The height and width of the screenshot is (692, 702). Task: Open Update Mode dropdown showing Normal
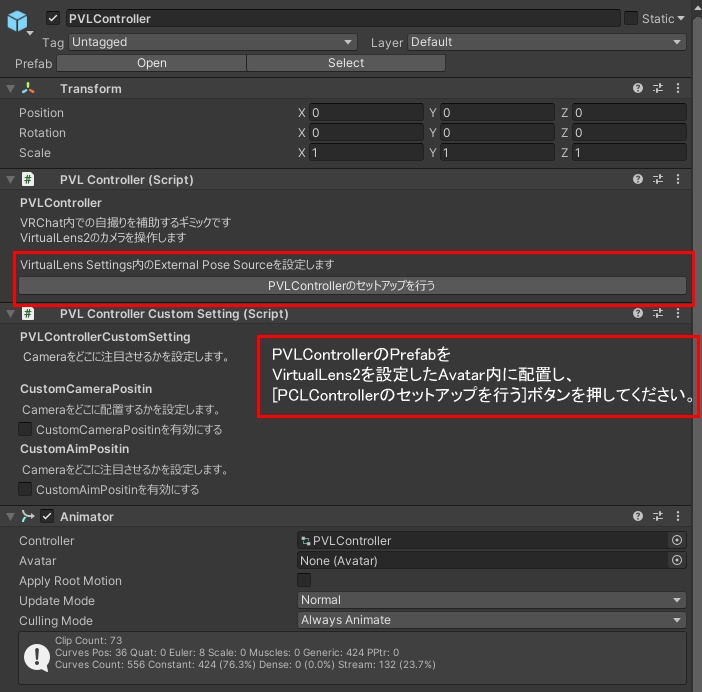[492, 600]
